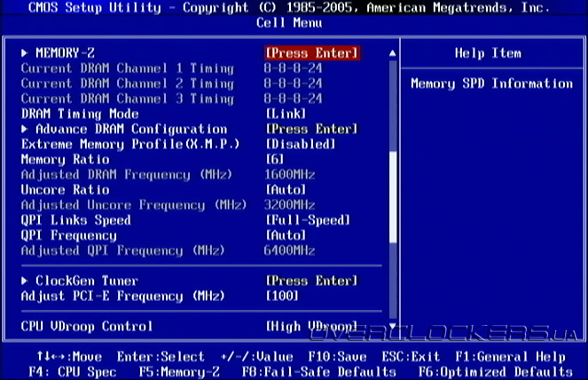This screenshot has height=380, width=588.
Task: Click Current DRAM Channel 2 Timing label
Action: point(128,83)
